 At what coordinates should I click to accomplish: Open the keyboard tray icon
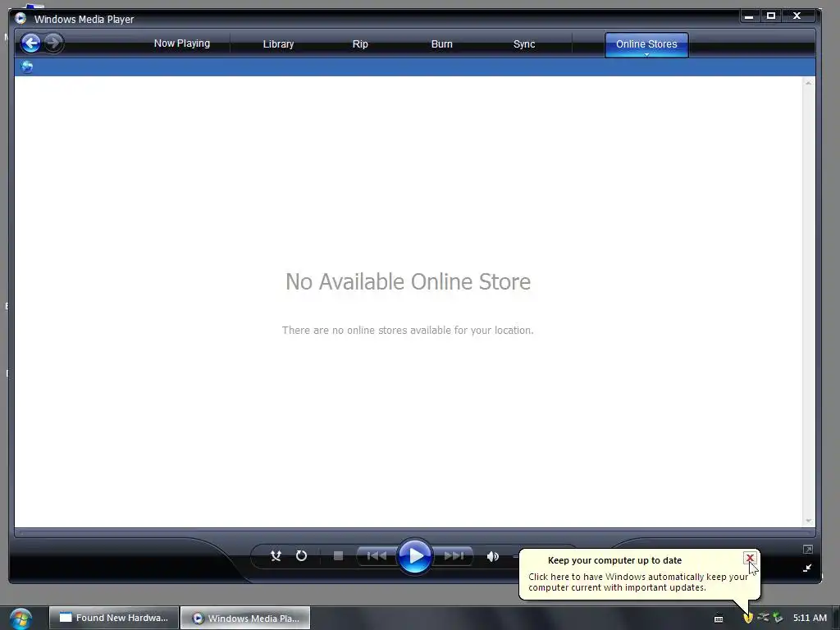click(719, 619)
